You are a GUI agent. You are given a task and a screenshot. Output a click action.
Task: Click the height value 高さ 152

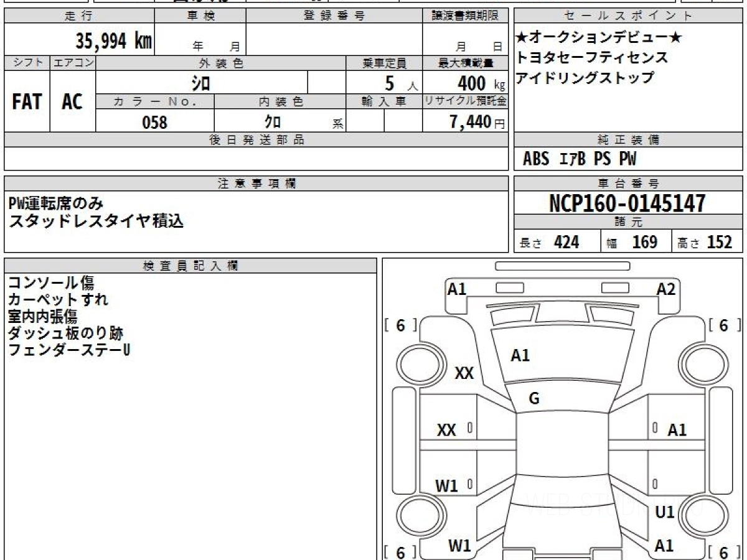(705, 242)
